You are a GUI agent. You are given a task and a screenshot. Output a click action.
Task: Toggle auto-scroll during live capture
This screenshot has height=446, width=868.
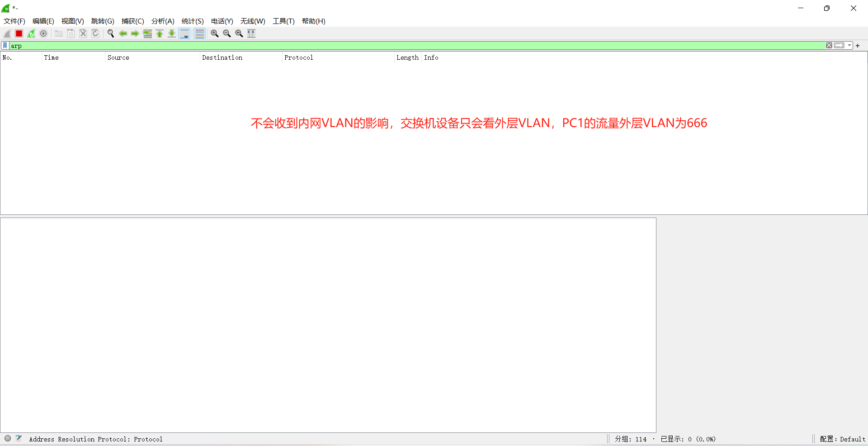184,33
